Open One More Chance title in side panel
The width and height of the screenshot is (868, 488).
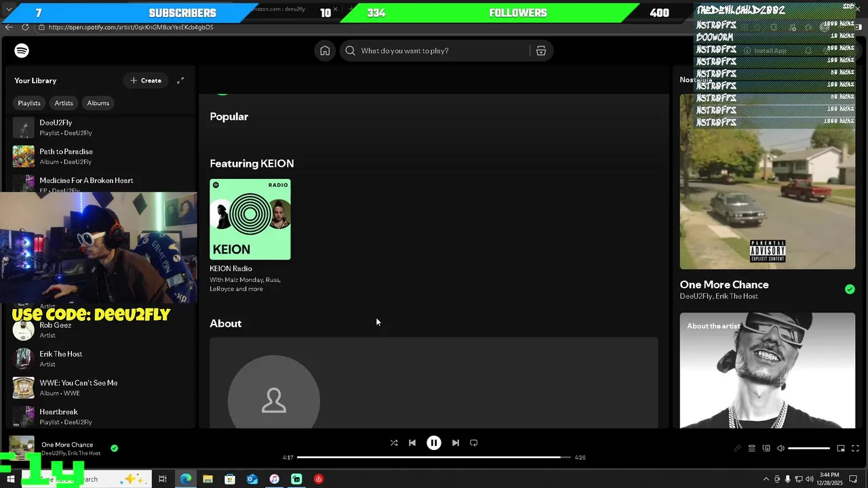724,285
